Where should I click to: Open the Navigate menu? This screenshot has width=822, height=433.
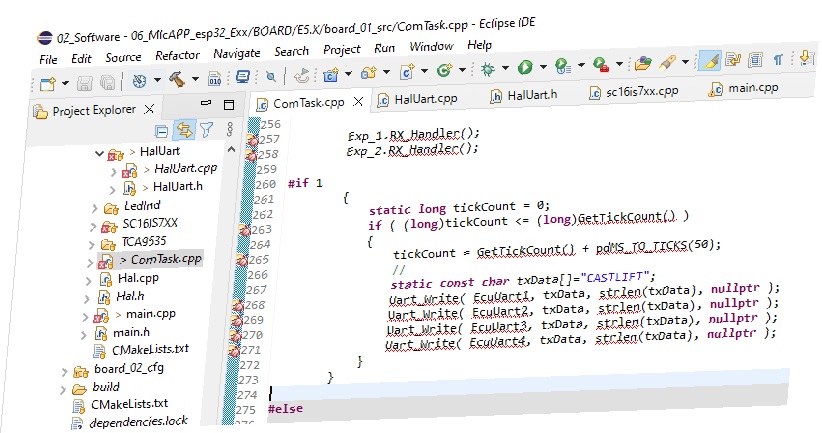236,53
